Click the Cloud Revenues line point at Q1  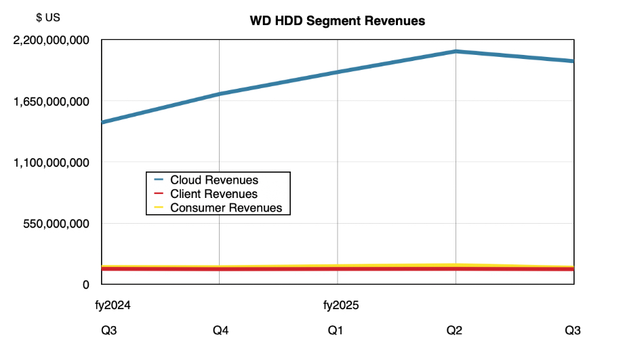point(338,73)
